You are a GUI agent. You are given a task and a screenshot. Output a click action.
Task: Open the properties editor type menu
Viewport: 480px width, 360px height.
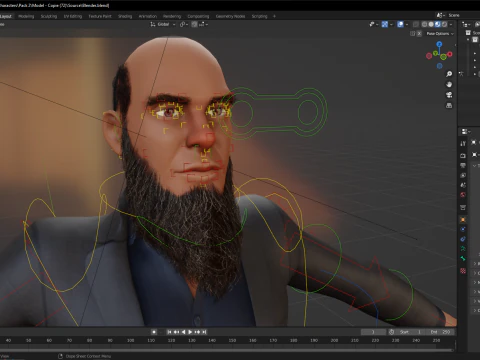click(x=466, y=132)
